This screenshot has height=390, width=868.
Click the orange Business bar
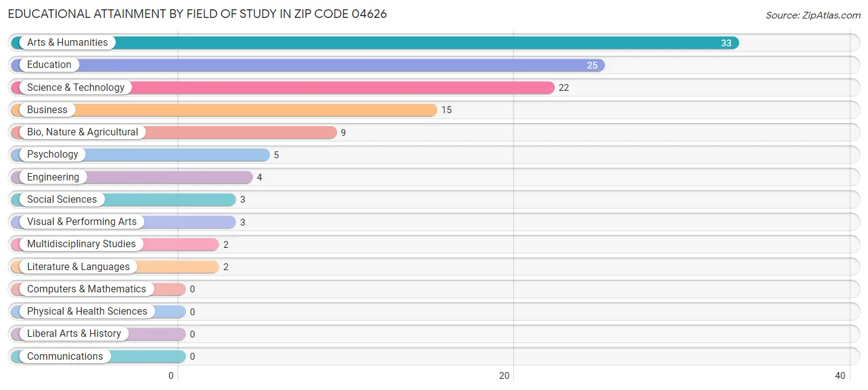click(x=224, y=109)
